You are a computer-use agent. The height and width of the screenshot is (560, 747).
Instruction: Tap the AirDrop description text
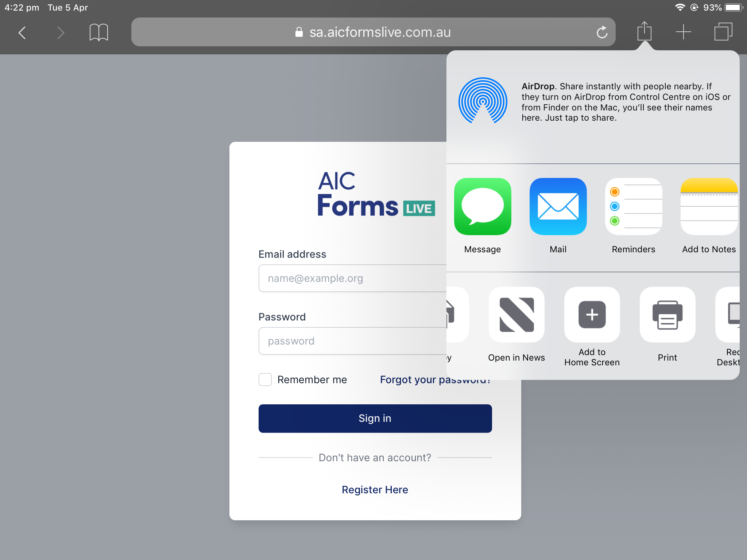point(626,102)
